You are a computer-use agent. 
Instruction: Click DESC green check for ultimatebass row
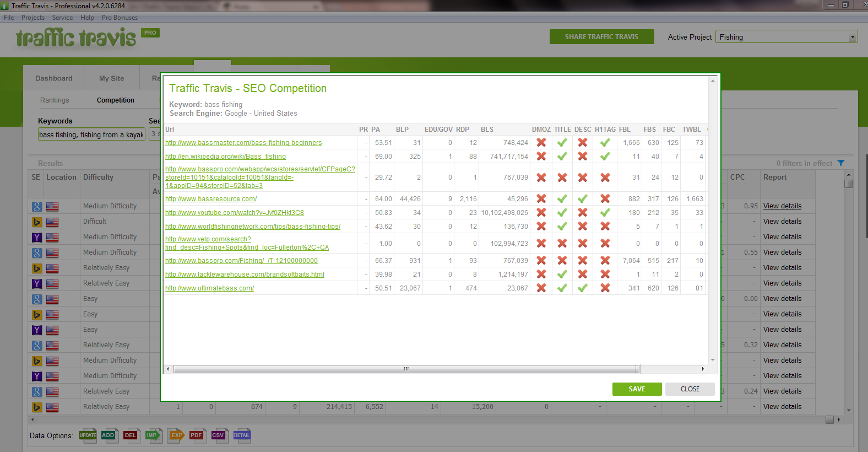(x=583, y=288)
